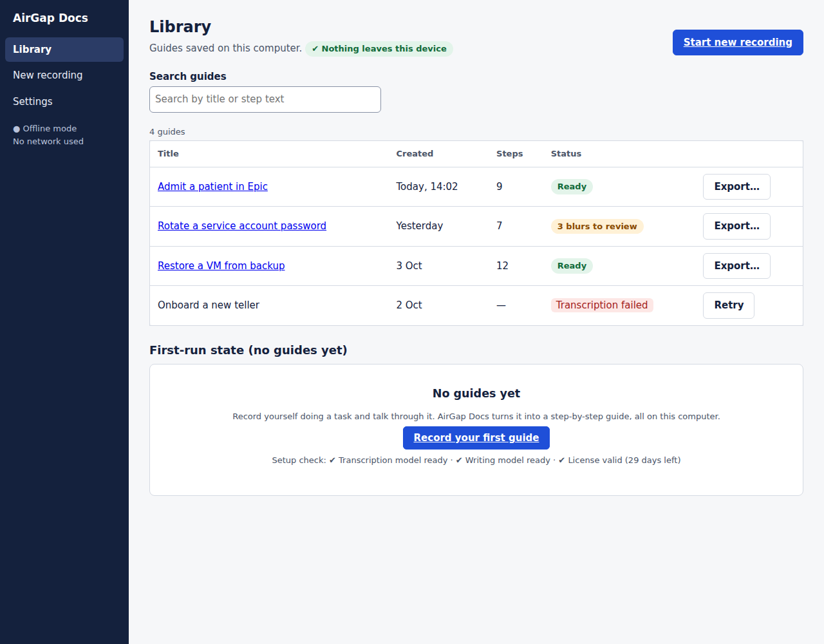Export the Restore a VM from backup guide
Viewport: 824px width, 644px height.
point(736,266)
